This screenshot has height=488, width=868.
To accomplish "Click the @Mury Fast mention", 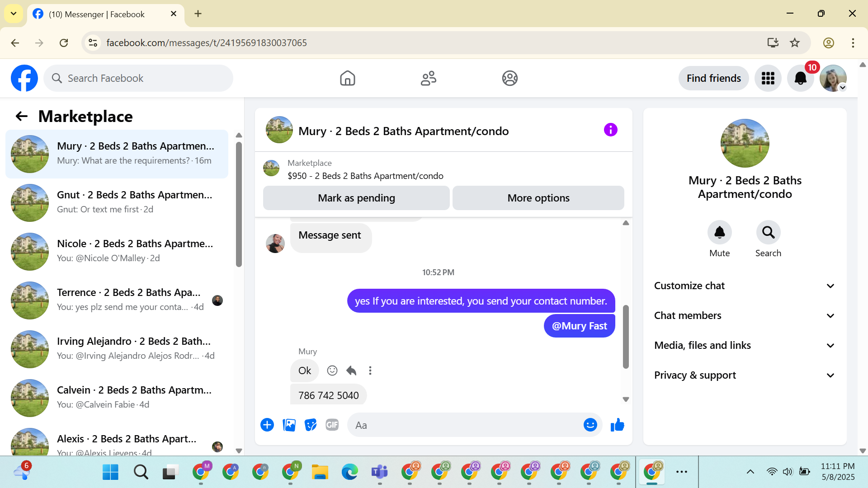I will pyautogui.click(x=580, y=326).
